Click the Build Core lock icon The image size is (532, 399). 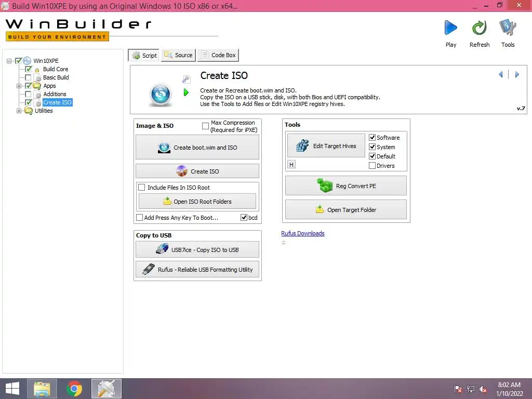(x=37, y=70)
